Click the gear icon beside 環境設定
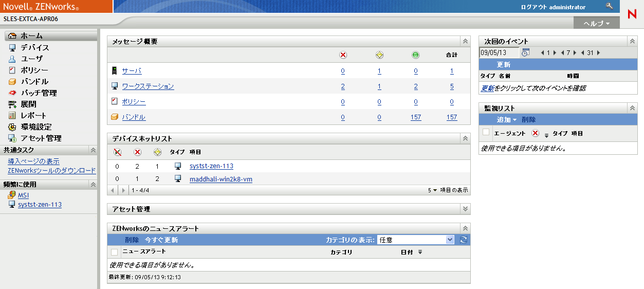Image resolution: width=644 pixels, height=289 pixels. [13, 127]
